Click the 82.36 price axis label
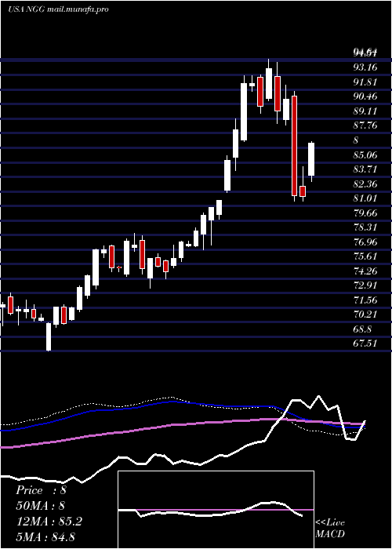Viewport: 392px width, 549px height. click(365, 184)
